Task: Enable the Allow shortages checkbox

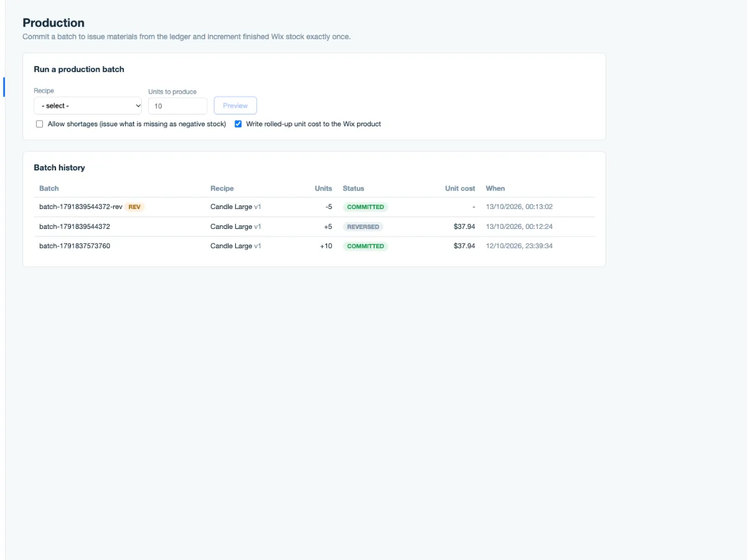Action: click(40, 124)
